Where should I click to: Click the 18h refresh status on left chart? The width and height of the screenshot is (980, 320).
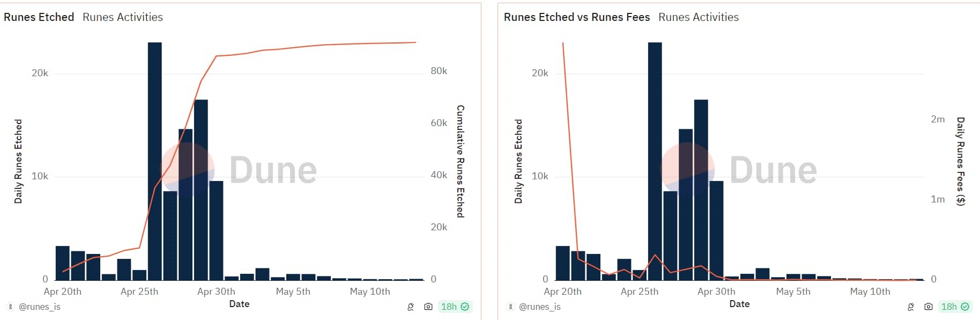coord(449,307)
